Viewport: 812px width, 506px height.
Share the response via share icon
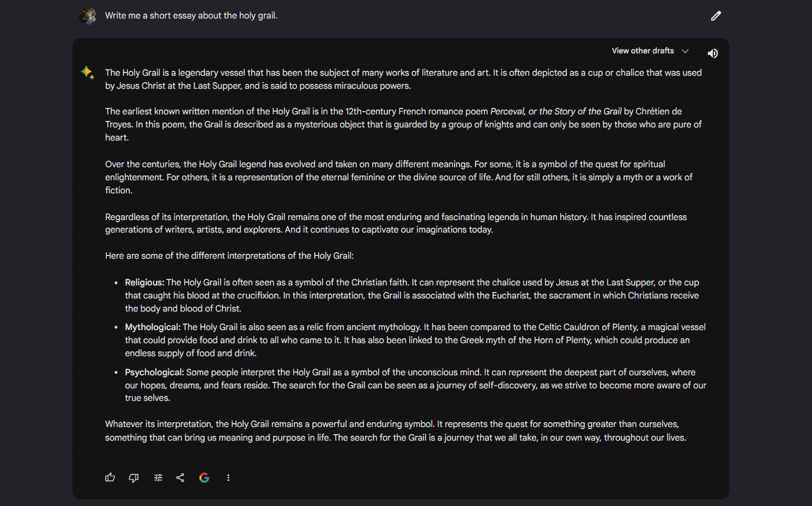[x=180, y=478]
